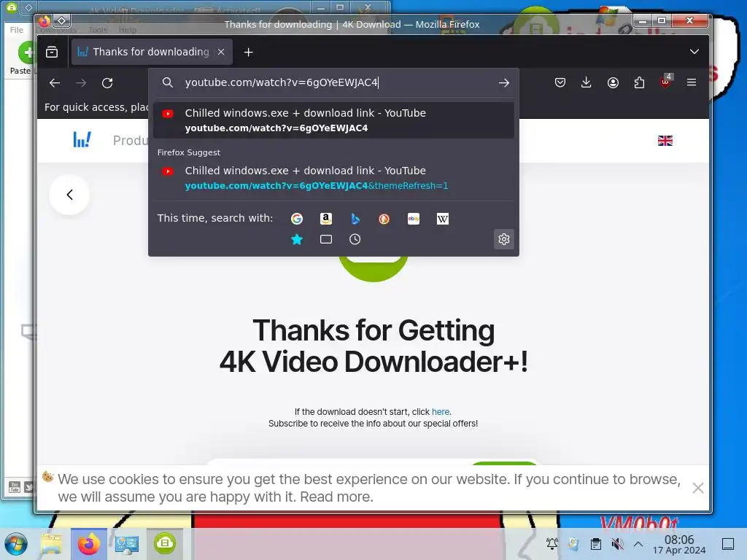The width and height of the screenshot is (747, 560).
Task: Search with DuckDuckGo this time
Action: pos(384,219)
